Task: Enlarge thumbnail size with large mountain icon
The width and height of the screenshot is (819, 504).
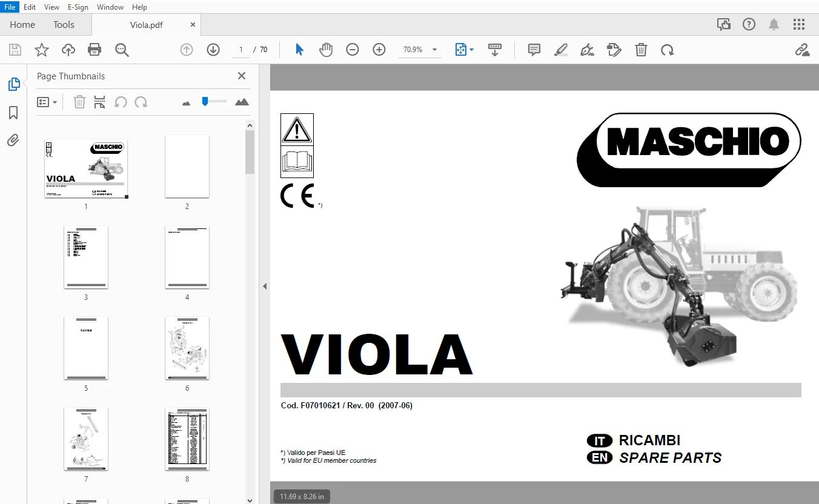Action: coord(242,102)
